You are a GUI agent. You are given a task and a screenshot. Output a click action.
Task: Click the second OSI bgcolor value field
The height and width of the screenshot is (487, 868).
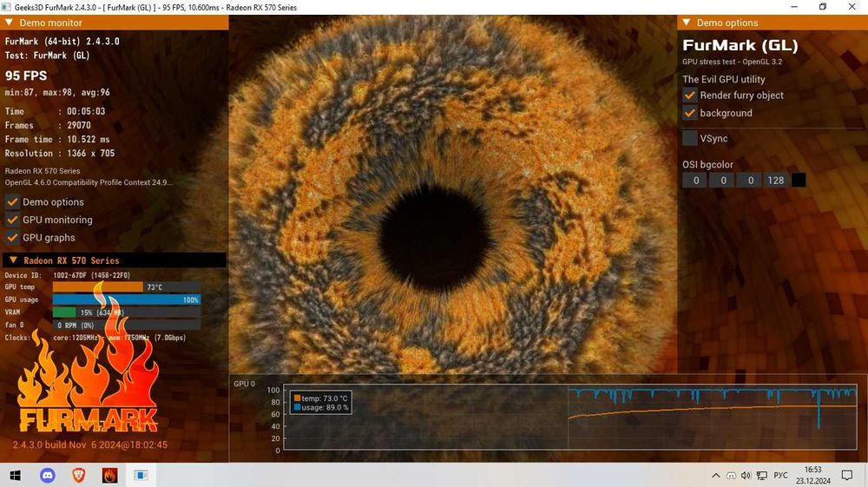[722, 181]
